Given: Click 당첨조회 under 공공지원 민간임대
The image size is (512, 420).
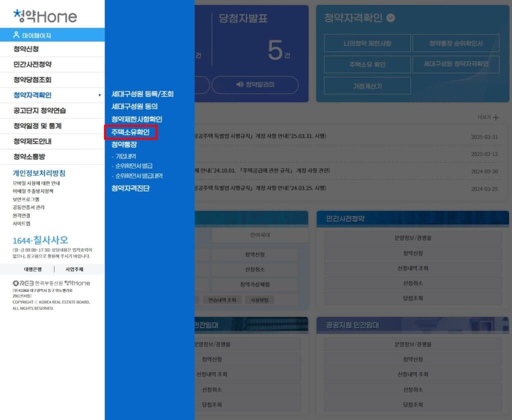Looking at the screenshot, I should 413,404.
